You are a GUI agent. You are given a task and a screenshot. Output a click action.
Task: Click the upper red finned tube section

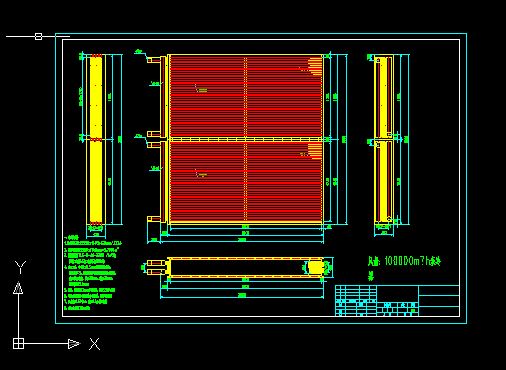[x=246, y=95]
